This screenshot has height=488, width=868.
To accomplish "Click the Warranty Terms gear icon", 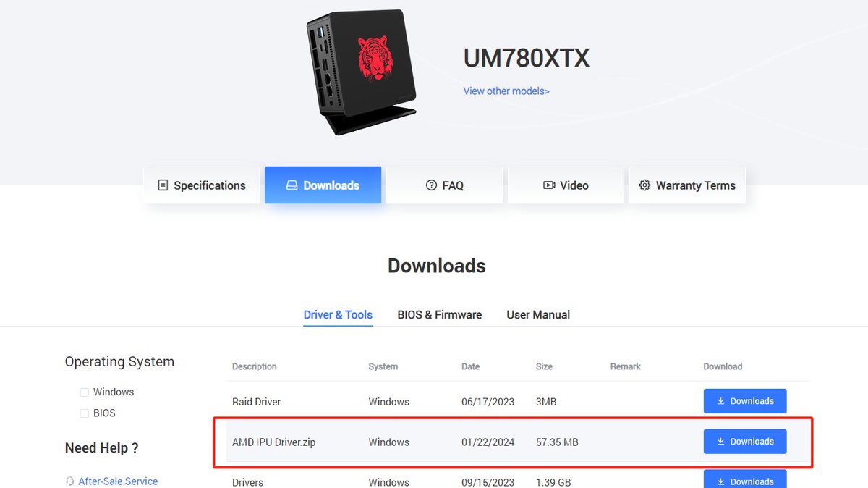I will tap(644, 185).
